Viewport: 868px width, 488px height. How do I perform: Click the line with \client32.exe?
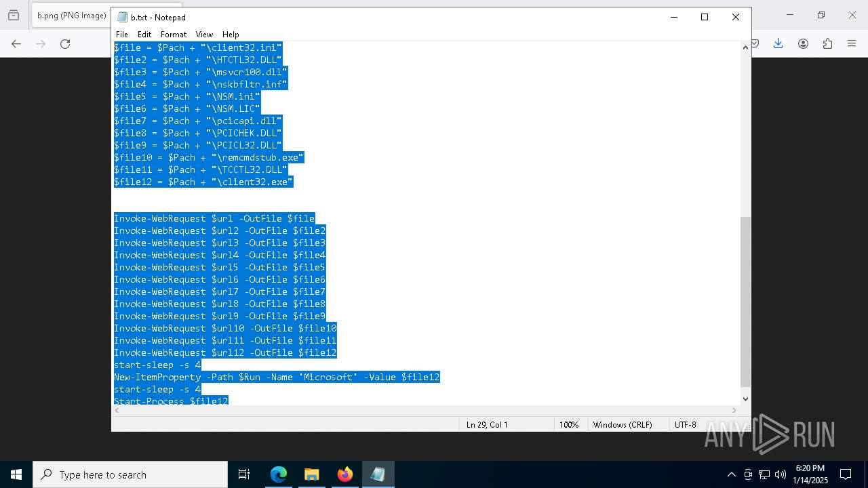click(x=203, y=182)
